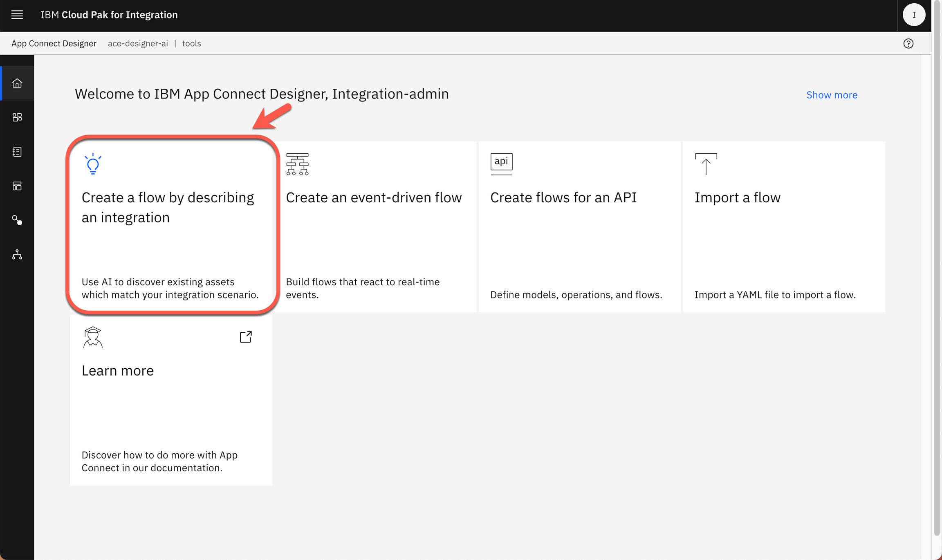Click the external link icon on Learn more
Image resolution: width=942 pixels, height=560 pixels.
coord(245,336)
